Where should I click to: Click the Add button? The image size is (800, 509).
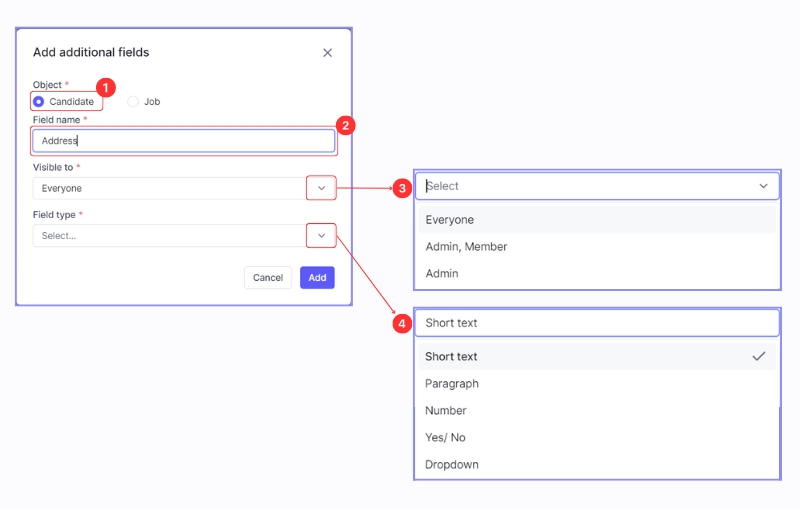[317, 278]
